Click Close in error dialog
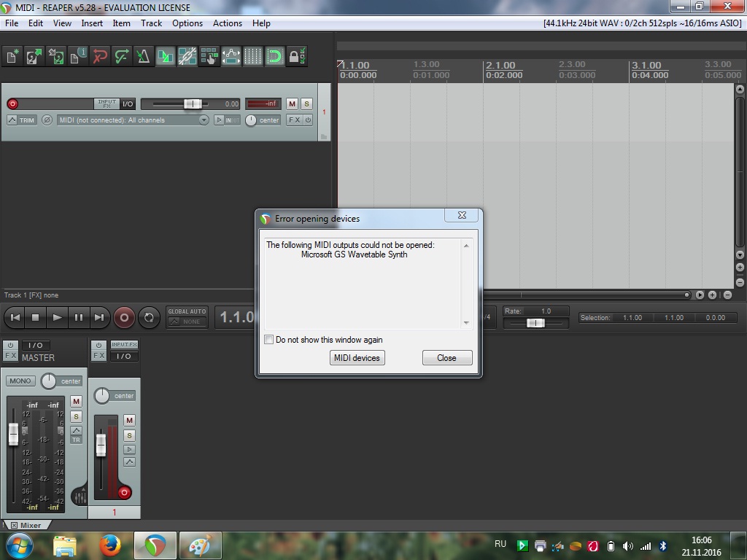747x560 pixels. coord(447,357)
